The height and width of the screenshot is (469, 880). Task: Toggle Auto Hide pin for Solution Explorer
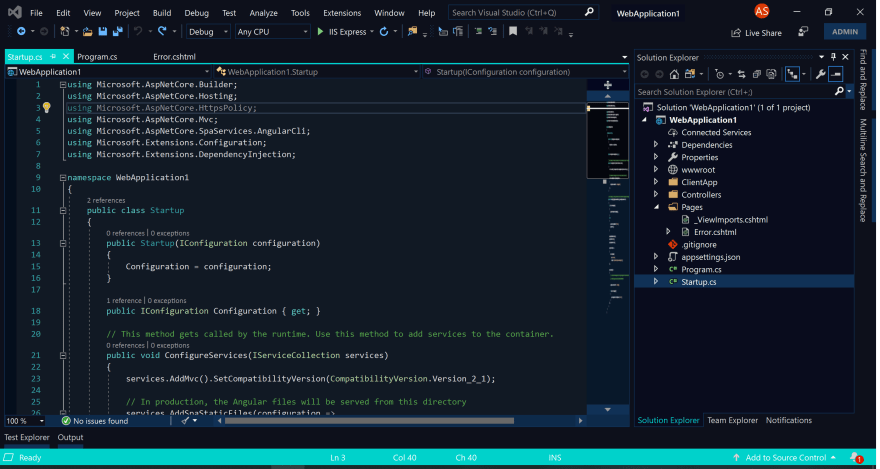[x=833, y=57]
